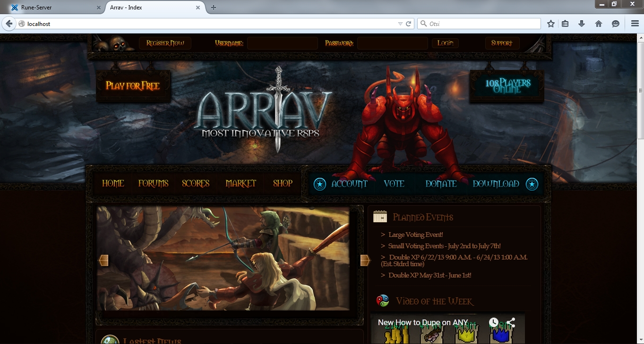Play the How to Dupe video
This screenshot has height=344, width=644.
pyautogui.click(x=447, y=329)
